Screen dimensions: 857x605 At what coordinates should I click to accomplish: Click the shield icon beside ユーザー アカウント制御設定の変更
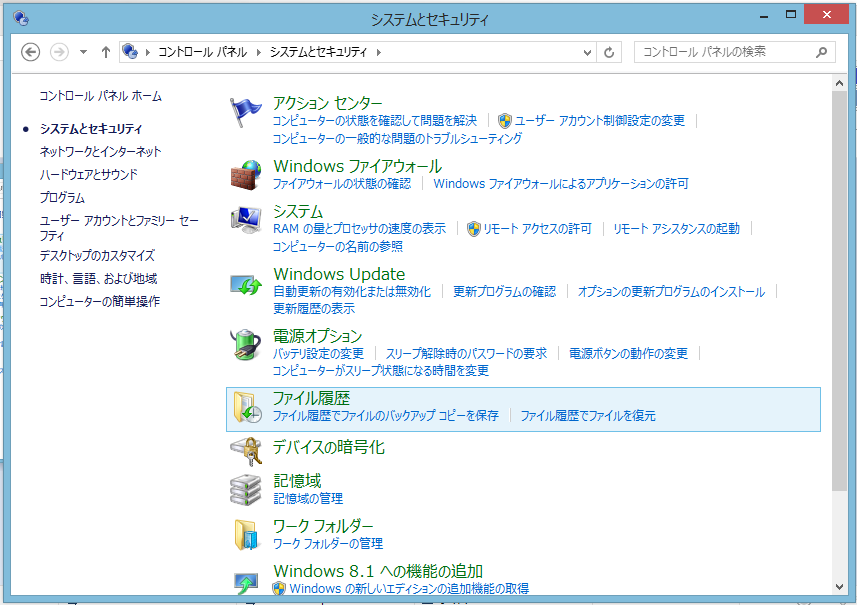point(504,121)
